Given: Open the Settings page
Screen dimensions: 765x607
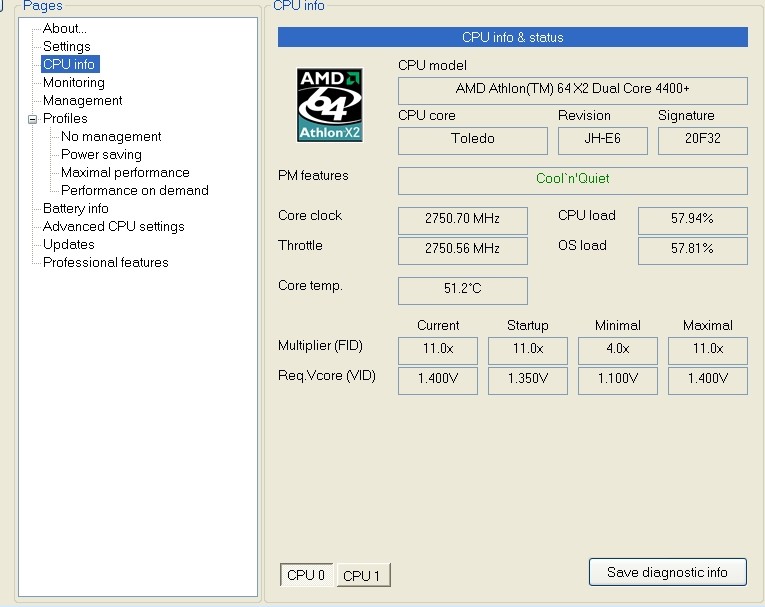Looking at the screenshot, I should [x=67, y=46].
